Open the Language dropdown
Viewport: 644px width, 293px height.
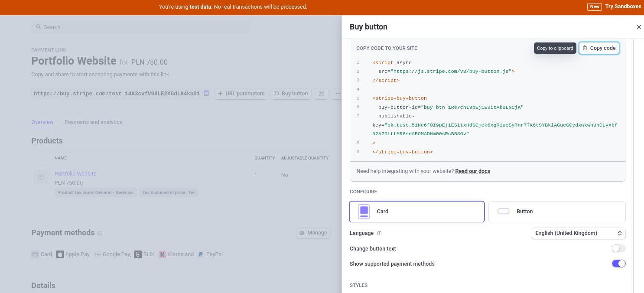(x=579, y=233)
